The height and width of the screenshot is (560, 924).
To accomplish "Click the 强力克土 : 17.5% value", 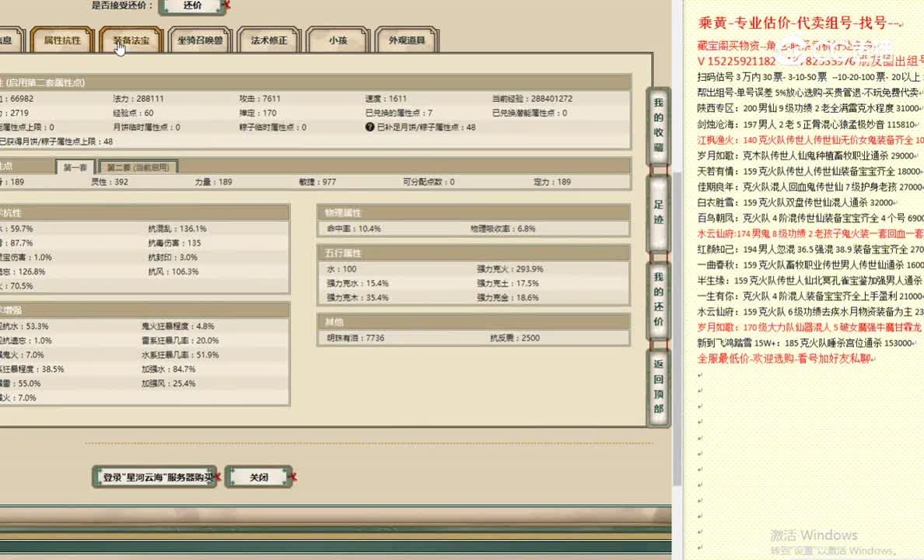I will click(508, 283).
